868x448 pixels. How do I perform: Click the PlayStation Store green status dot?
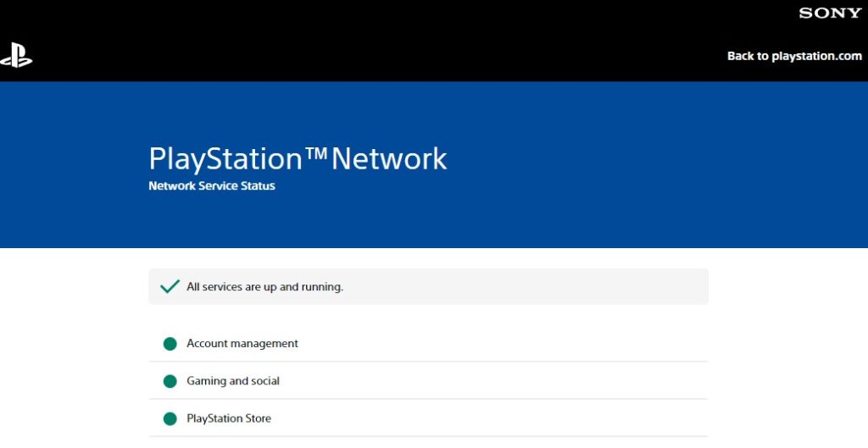[170, 418]
